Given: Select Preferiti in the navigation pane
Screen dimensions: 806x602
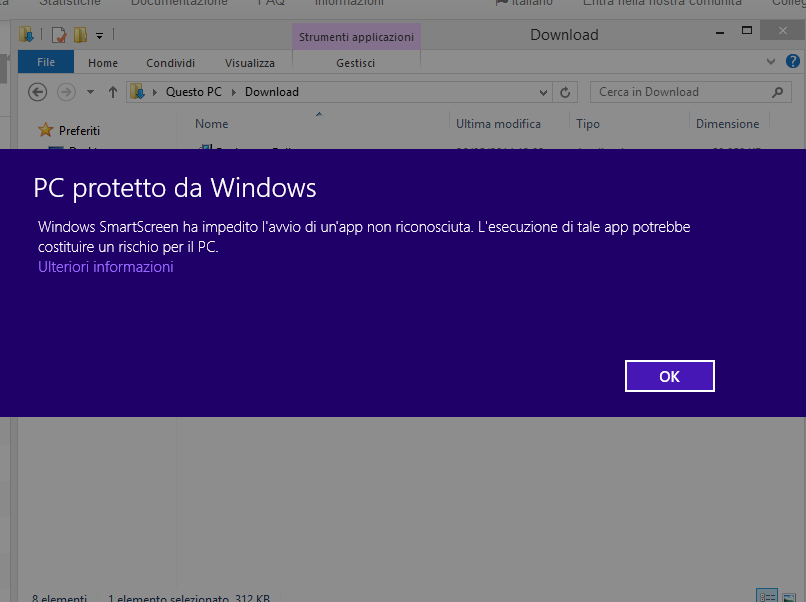Looking at the screenshot, I should [x=79, y=131].
